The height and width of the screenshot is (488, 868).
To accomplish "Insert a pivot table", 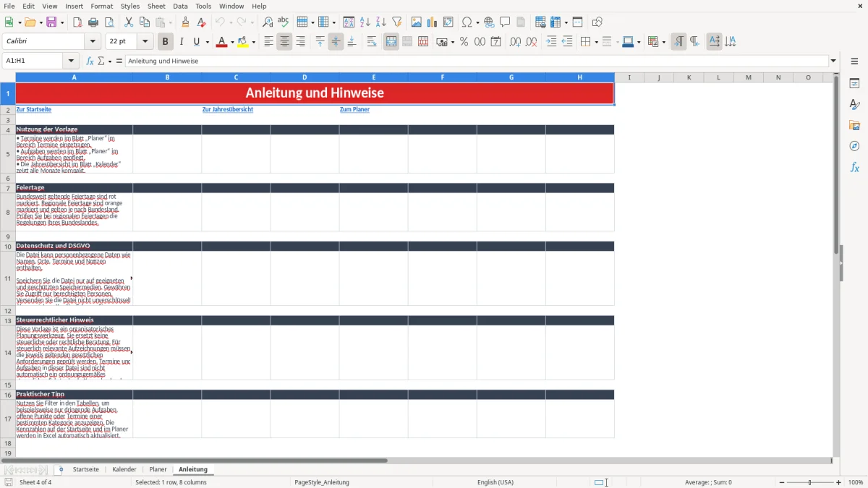I will click(448, 22).
